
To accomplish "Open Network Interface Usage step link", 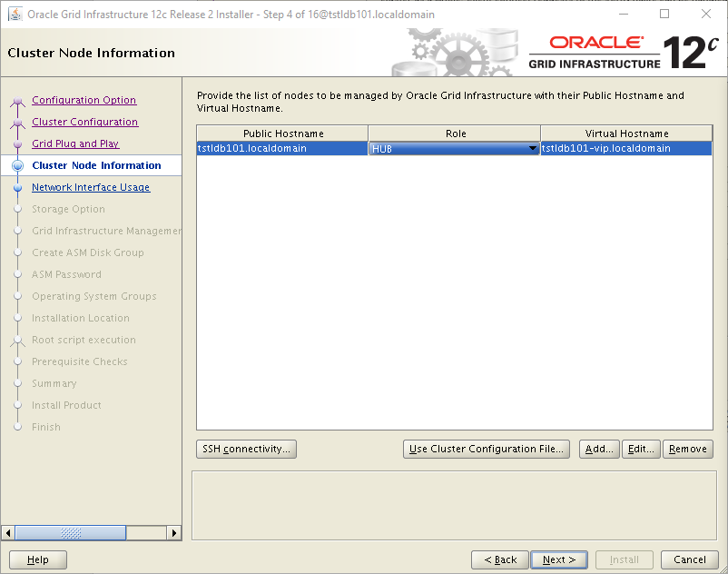I will [91, 187].
